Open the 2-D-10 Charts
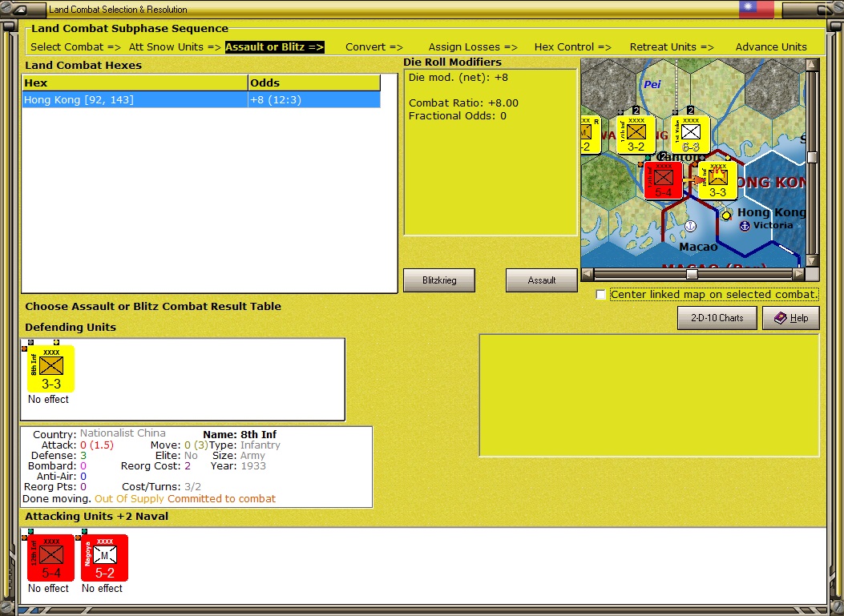The height and width of the screenshot is (616, 844). point(717,318)
